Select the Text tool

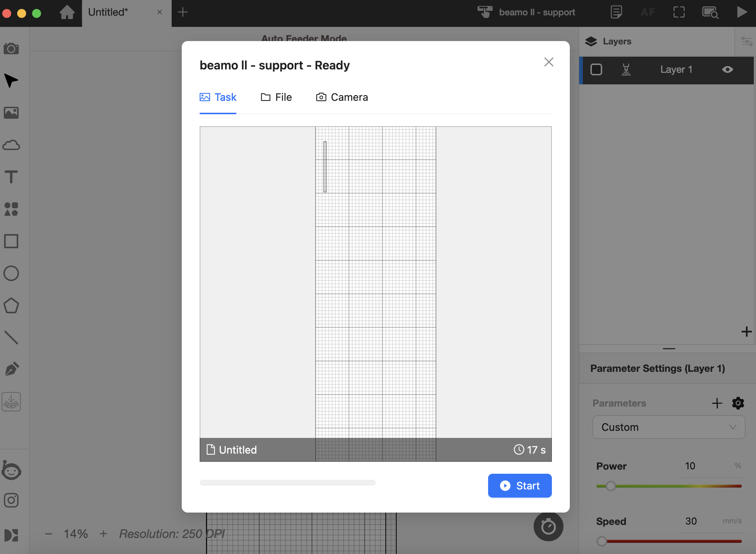click(x=11, y=177)
